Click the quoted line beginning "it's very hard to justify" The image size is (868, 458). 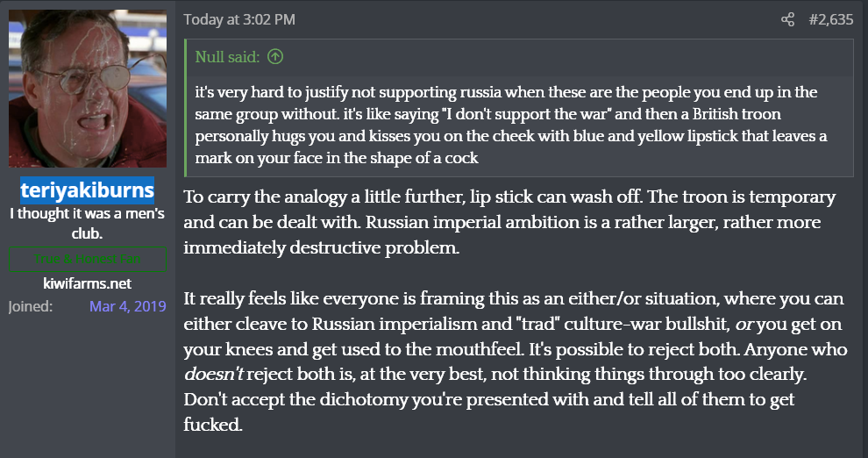coord(505,92)
